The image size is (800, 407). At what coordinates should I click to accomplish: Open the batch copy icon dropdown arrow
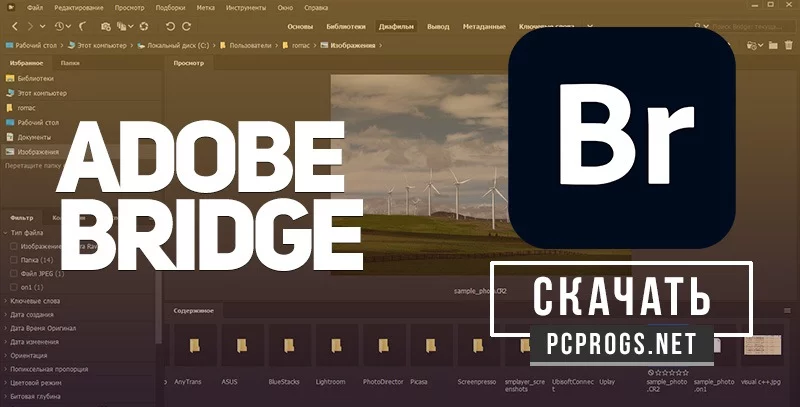point(131,27)
